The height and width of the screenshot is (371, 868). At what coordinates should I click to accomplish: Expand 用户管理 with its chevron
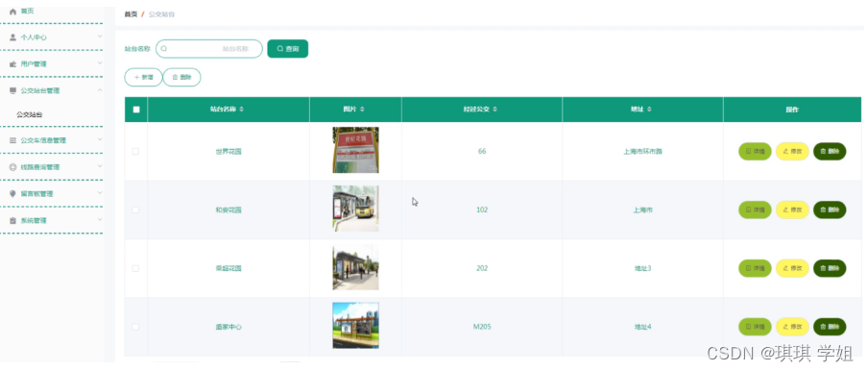click(100, 63)
